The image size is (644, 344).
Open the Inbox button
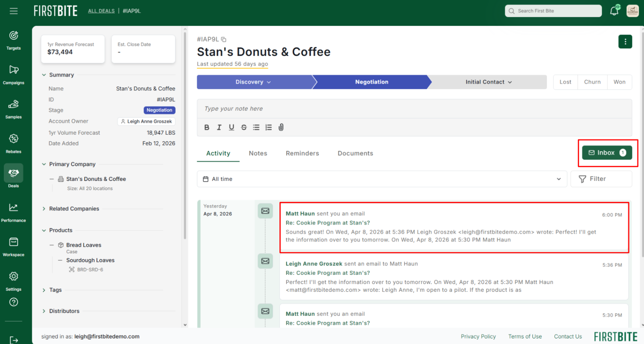(607, 153)
